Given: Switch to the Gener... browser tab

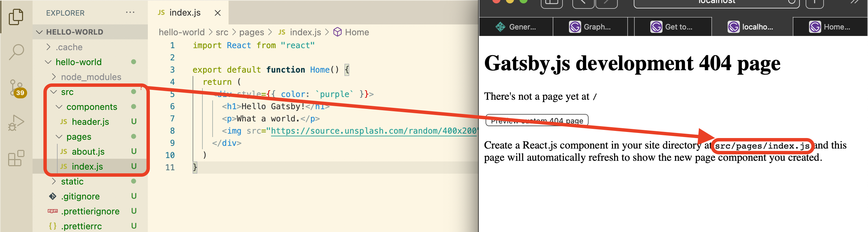Looking at the screenshot, I should (516, 27).
